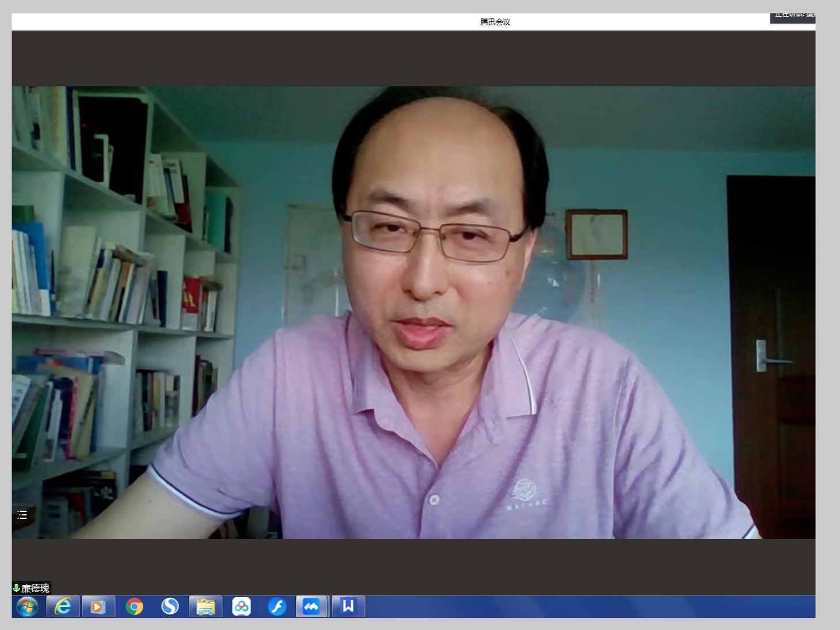Switch to Tencent Meeting taskbar icon
The image size is (840, 630).
click(311, 606)
